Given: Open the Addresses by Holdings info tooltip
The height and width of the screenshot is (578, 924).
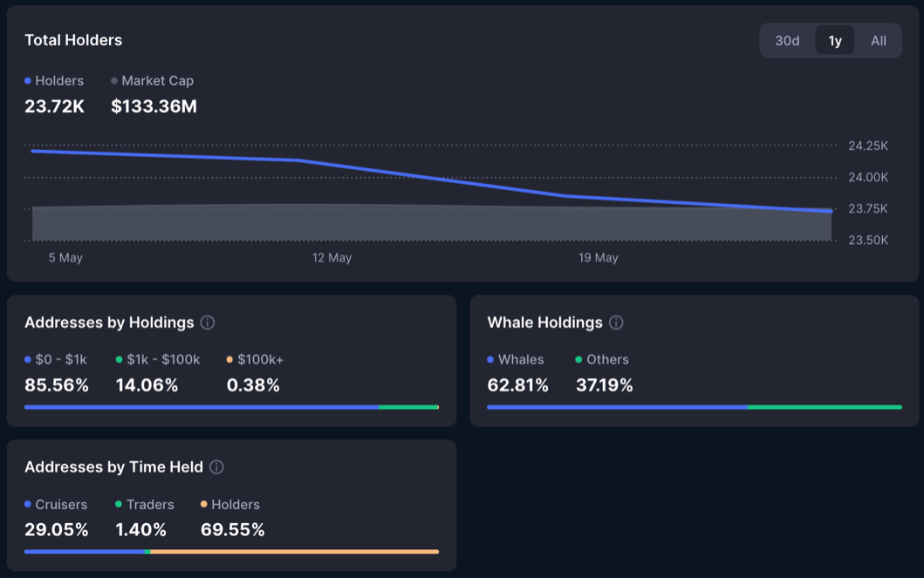Looking at the screenshot, I should (x=208, y=323).
